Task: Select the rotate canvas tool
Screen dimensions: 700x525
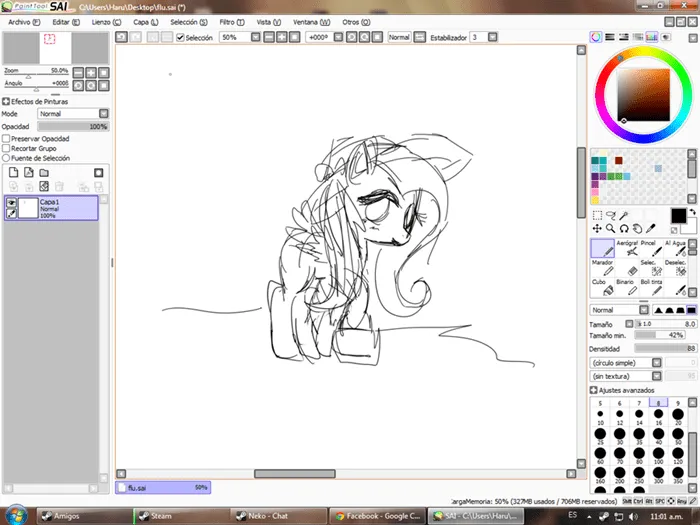Action: tap(624, 229)
